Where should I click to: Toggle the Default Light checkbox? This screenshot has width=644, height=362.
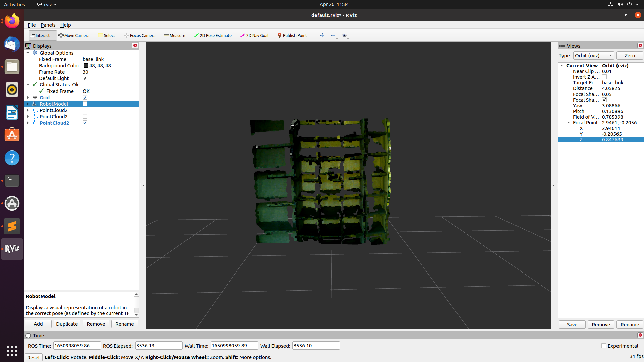tap(85, 78)
